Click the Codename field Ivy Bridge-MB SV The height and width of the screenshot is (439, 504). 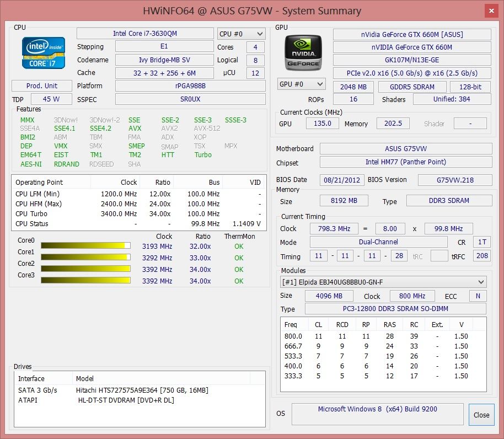pyautogui.click(x=164, y=60)
